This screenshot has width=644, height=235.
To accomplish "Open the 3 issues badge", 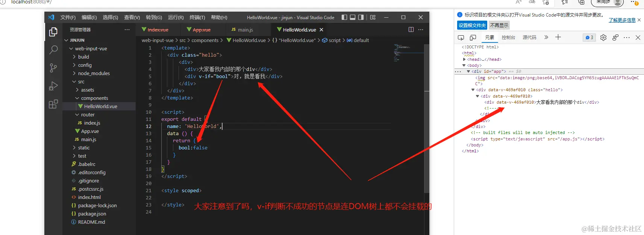I will click(589, 38).
